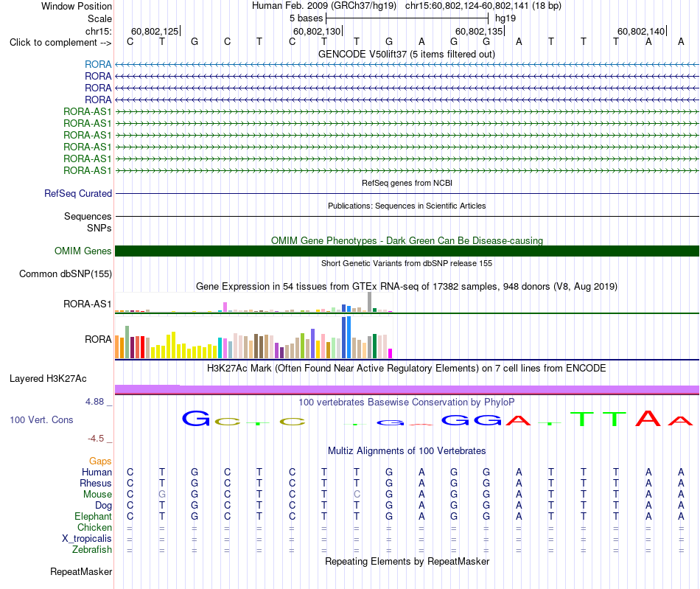Click the Human alignment row label
Image resolution: width=700 pixels, height=589 pixels.
pos(97,472)
